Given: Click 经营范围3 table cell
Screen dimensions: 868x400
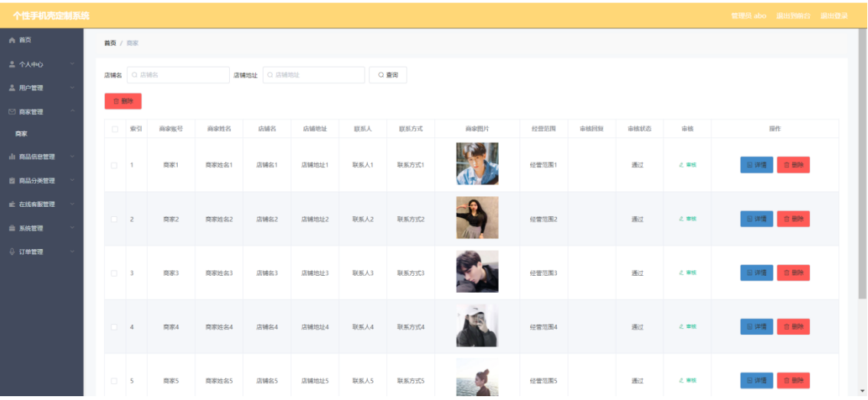Looking at the screenshot, I should [544, 273].
